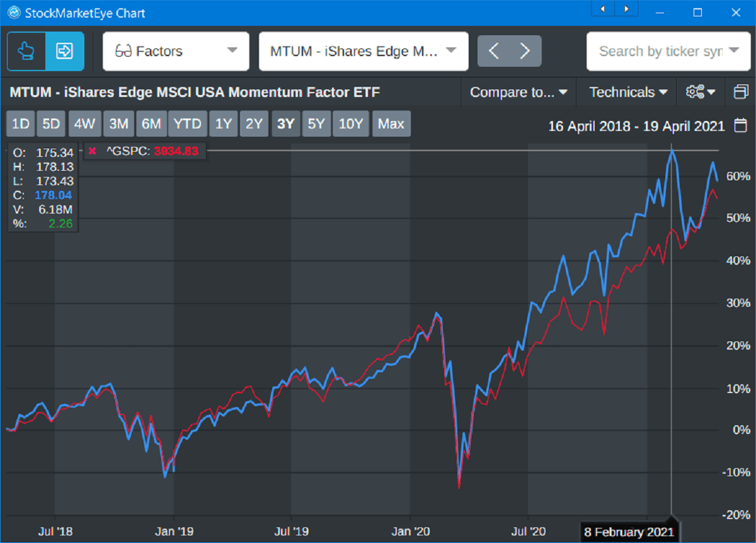Select the YTD range button
The width and height of the screenshot is (756, 543).
pyautogui.click(x=187, y=124)
